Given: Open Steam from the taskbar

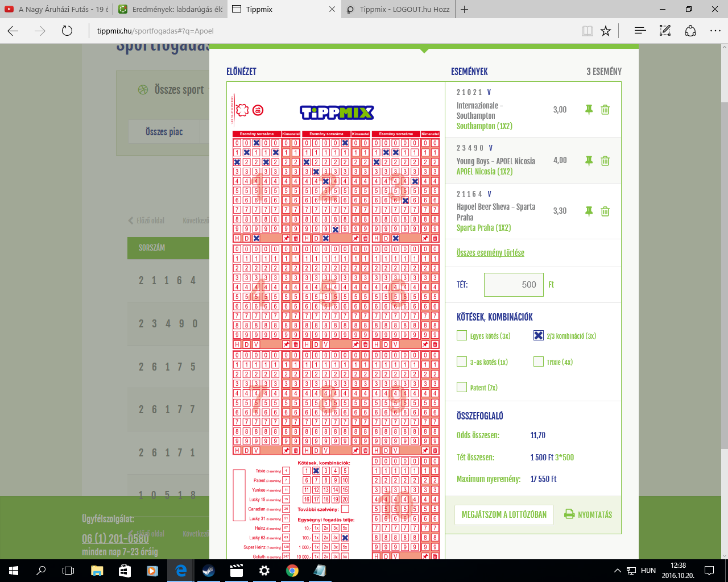Looking at the screenshot, I should [x=209, y=571].
